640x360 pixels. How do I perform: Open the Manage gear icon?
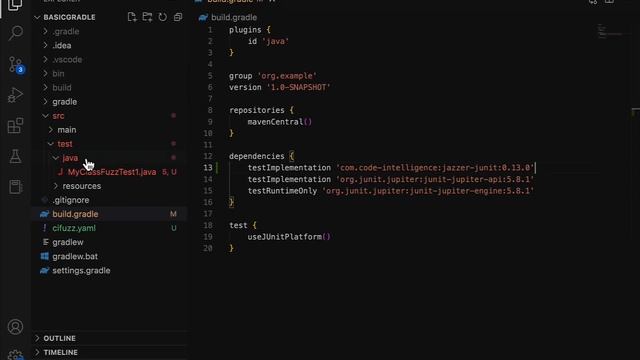[x=16, y=355]
